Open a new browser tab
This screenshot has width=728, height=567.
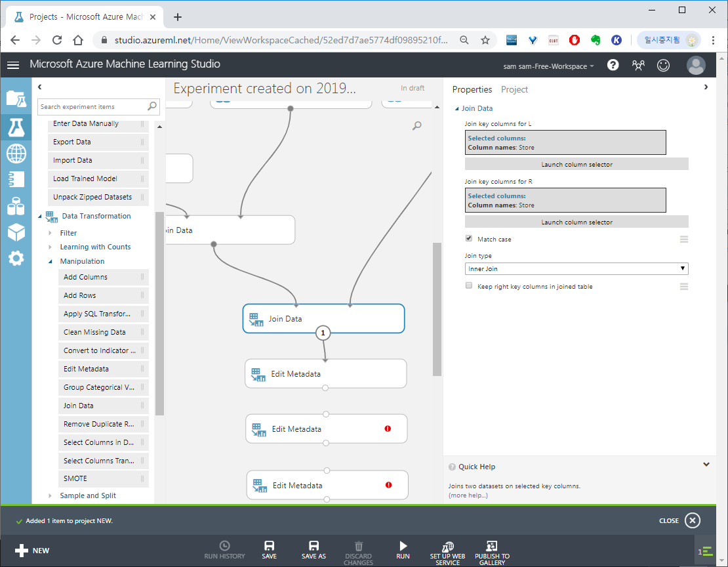[x=177, y=17]
